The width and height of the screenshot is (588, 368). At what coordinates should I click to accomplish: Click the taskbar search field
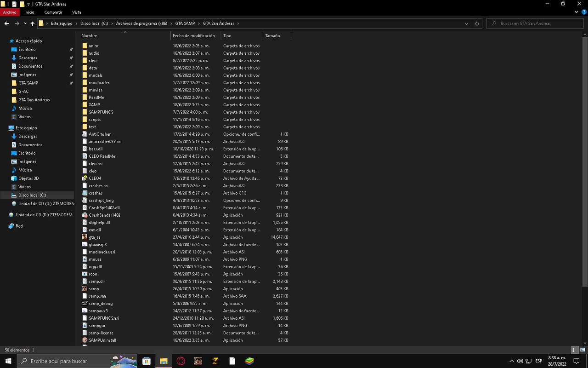[77, 361]
